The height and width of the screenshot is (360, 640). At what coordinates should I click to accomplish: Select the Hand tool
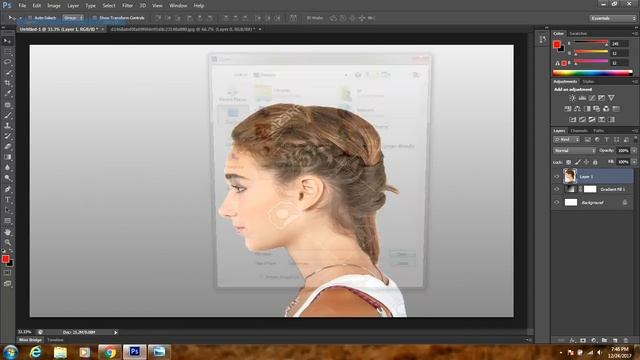point(7,232)
